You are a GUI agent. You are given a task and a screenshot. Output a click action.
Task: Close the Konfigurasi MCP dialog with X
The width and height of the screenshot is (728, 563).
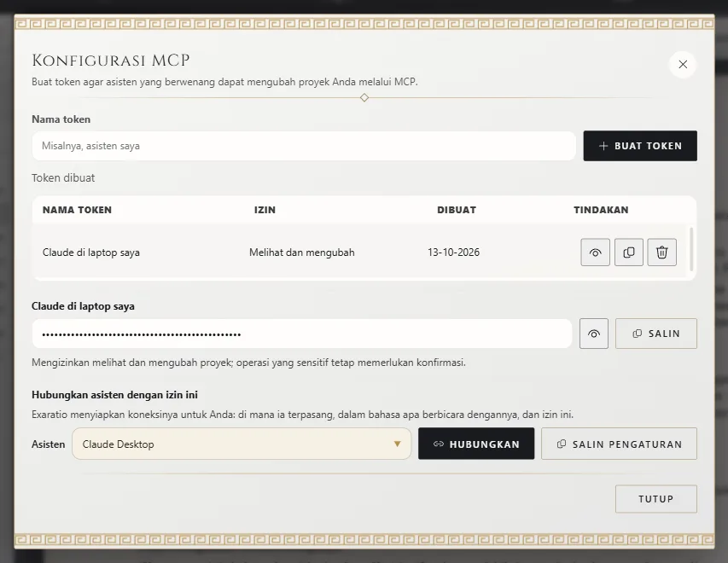[683, 65]
